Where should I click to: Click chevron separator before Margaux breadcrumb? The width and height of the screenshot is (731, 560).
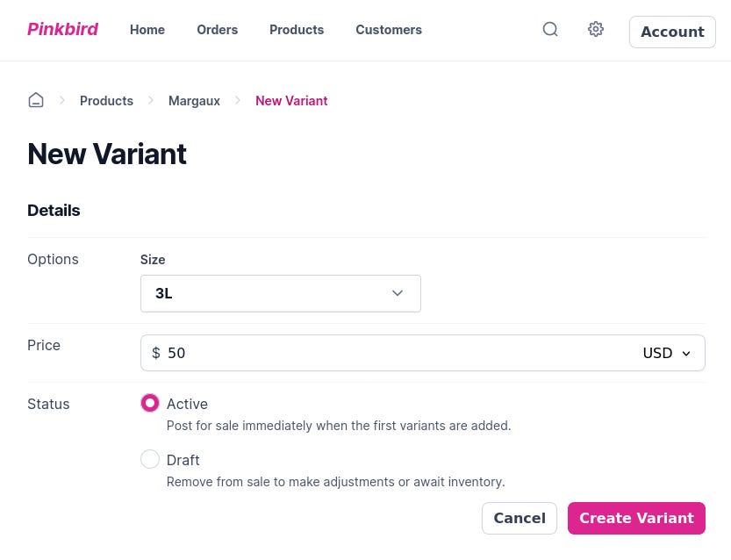click(x=151, y=101)
